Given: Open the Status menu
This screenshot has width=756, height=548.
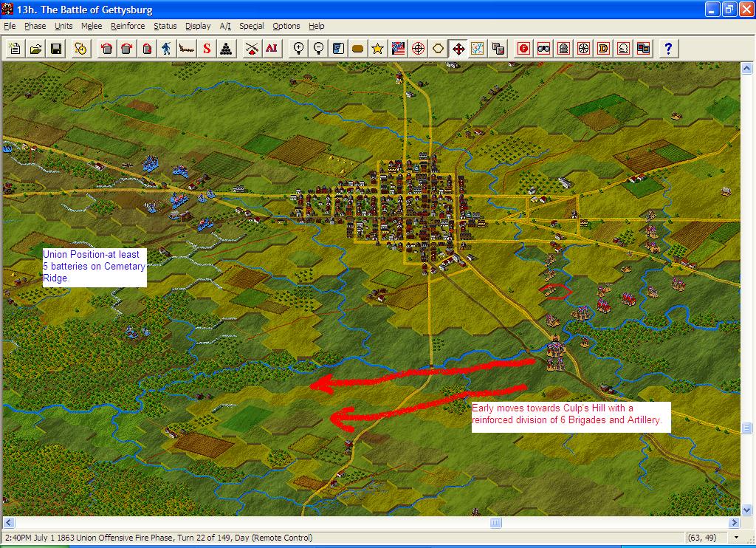Looking at the screenshot, I should (x=165, y=26).
